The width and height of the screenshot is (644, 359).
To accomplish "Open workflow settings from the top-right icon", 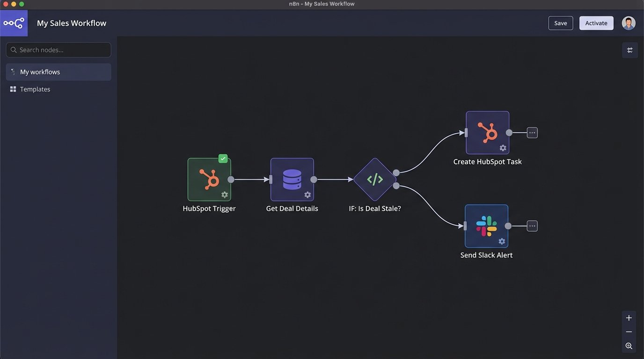I will tap(629, 50).
